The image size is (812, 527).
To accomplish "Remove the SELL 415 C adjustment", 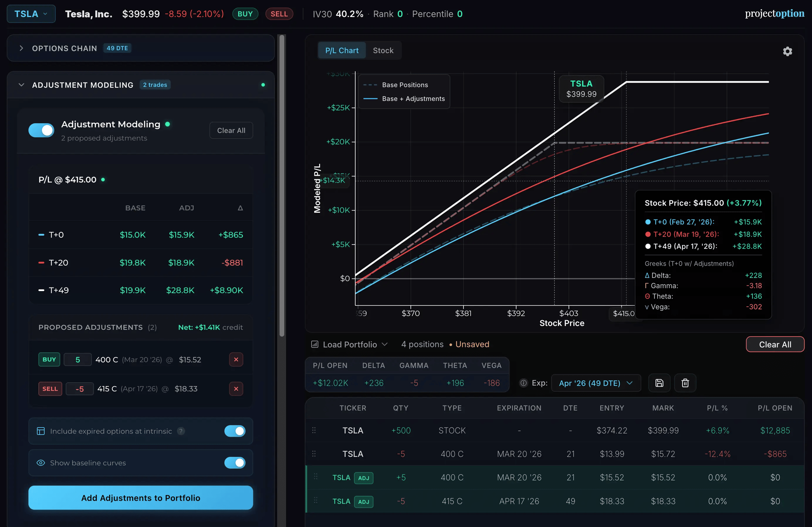I will coord(236,389).
